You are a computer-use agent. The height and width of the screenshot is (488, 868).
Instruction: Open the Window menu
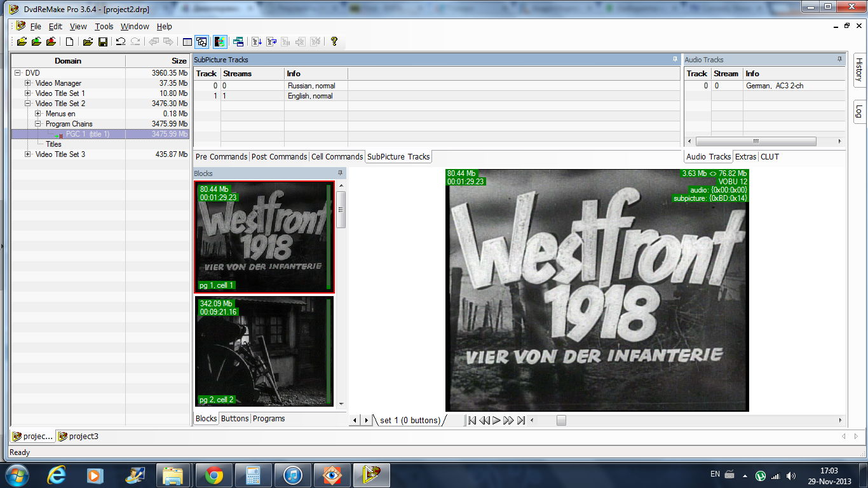pyautogui.click(x=135, y=27)
